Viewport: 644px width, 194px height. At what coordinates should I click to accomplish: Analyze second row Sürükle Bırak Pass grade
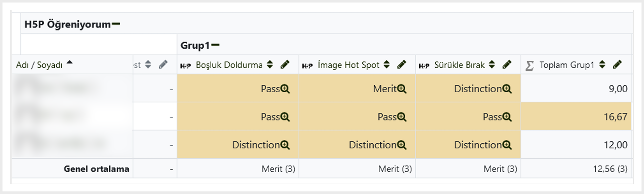[507, 117]
